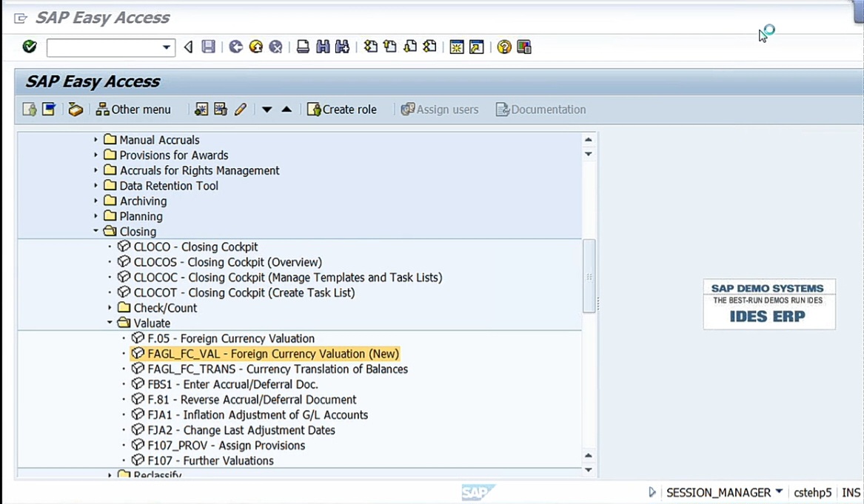Open the menu icon left of the window title
The image size is (864, 504).
click(21, 19)
